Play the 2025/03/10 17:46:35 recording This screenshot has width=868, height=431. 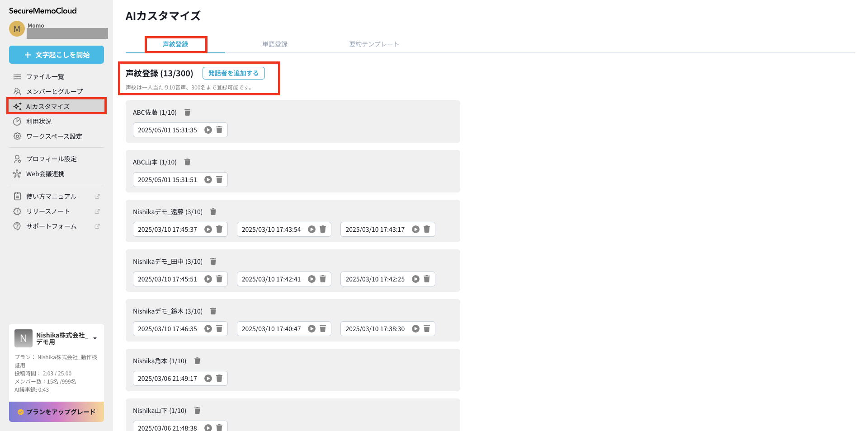click(208, 329)
